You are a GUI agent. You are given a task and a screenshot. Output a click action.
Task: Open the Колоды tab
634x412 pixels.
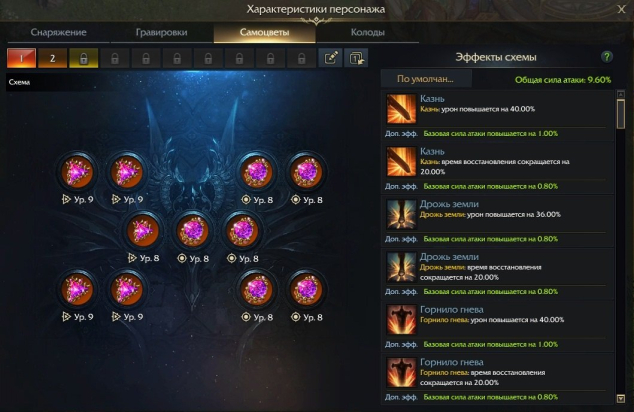coord(368,32)
